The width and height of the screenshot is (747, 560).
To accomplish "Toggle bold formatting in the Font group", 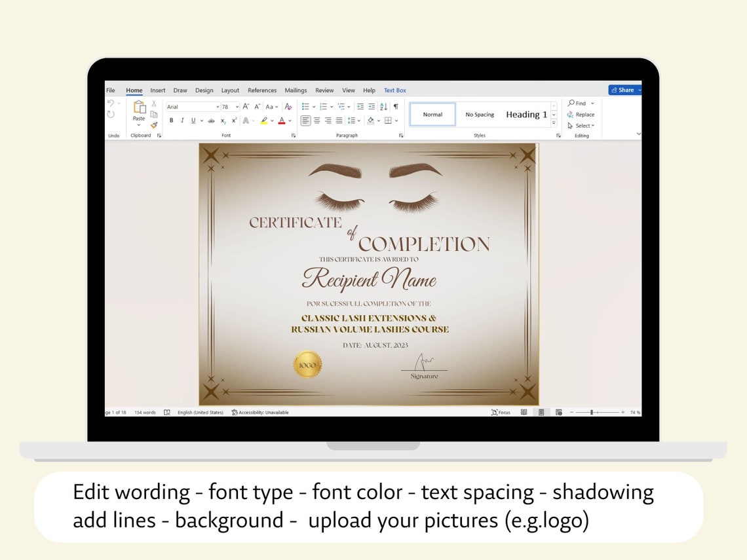I will pyautogui.click(x=171, y=121).
